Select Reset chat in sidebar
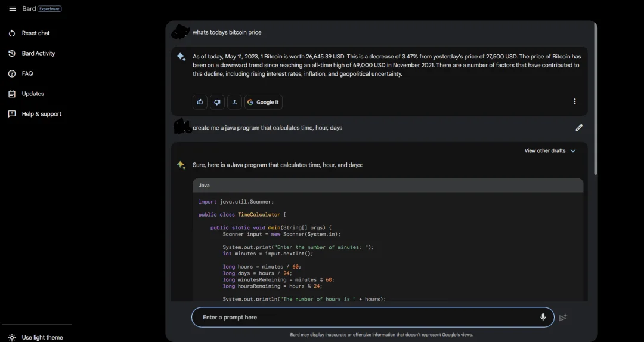 (36, 33)
